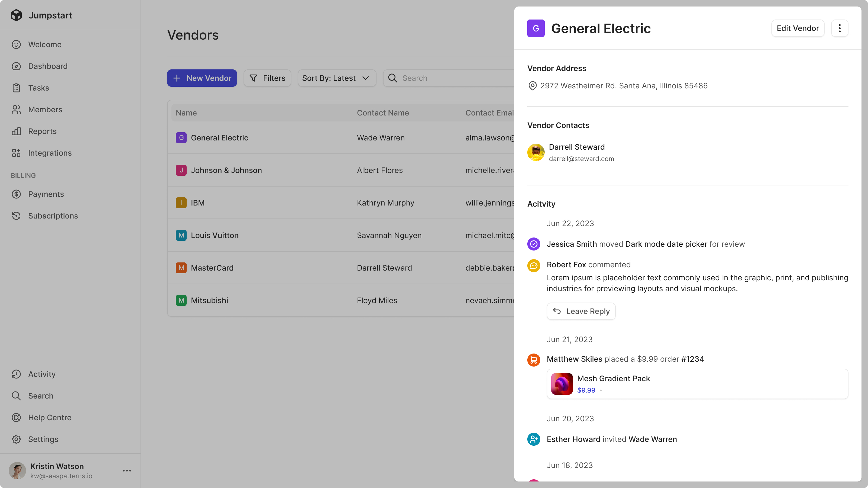Click the Settings gear icon
The height and width of the screenshot is (488, 868).
[x=16, y=439]
